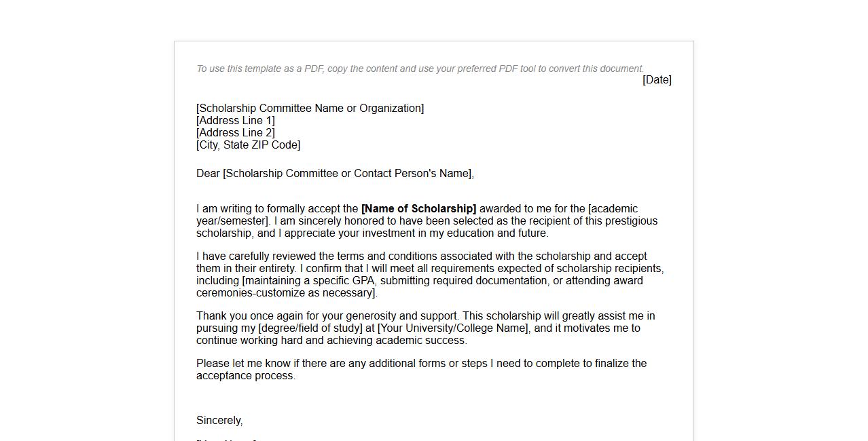Click the [academic placeholder in the first paragraph
Screen dimensions: 868x441
coord(613,209)
